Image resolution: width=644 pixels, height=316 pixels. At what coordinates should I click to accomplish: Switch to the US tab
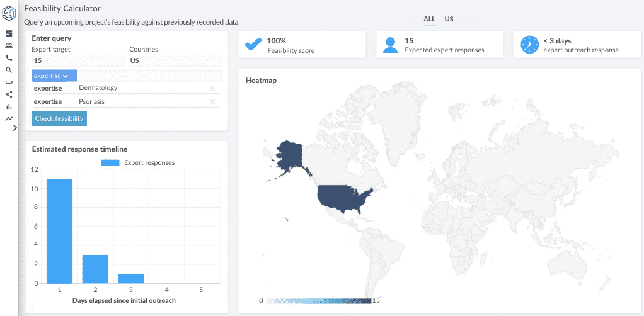pos(449,19)
